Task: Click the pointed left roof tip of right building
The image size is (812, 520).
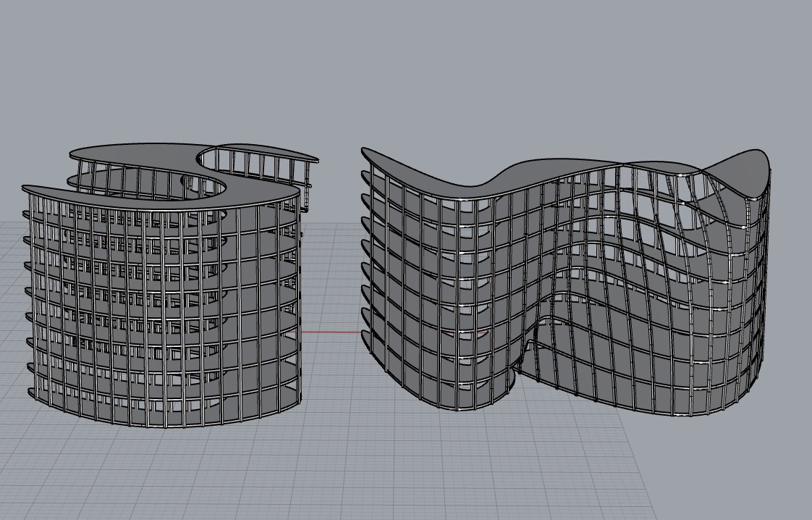Action: coord(365,152)
